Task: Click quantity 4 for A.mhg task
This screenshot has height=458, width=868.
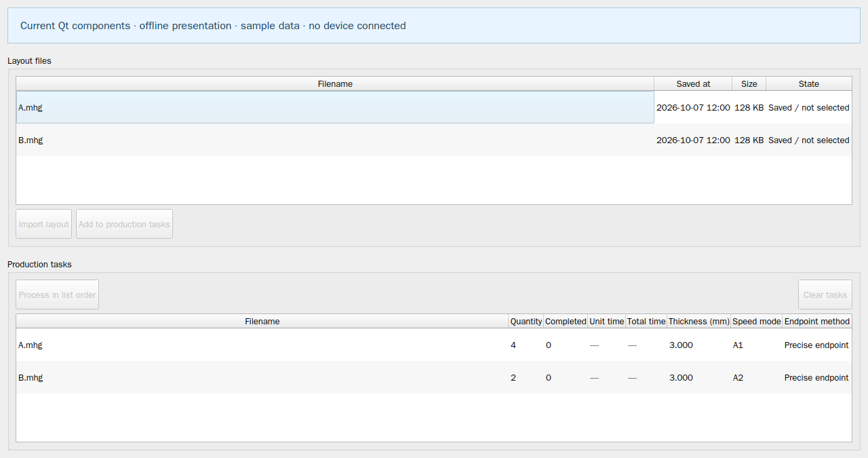Action: [526, 345]
